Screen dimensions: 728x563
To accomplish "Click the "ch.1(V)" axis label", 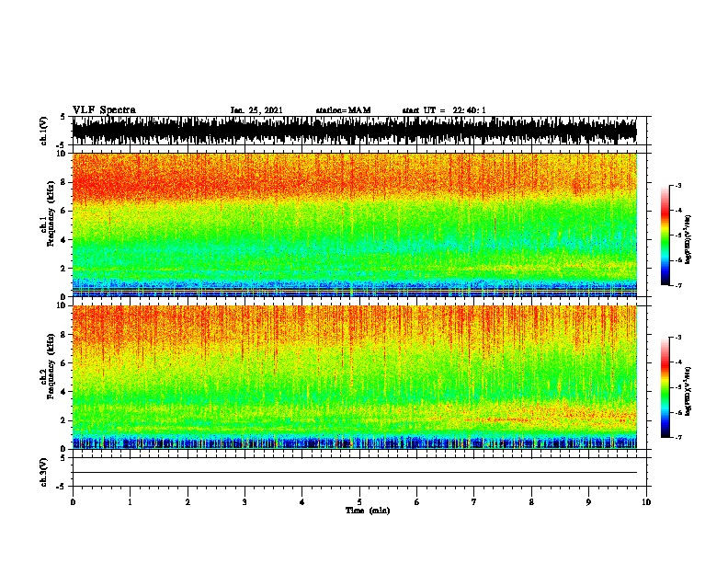I will [44, 131].
